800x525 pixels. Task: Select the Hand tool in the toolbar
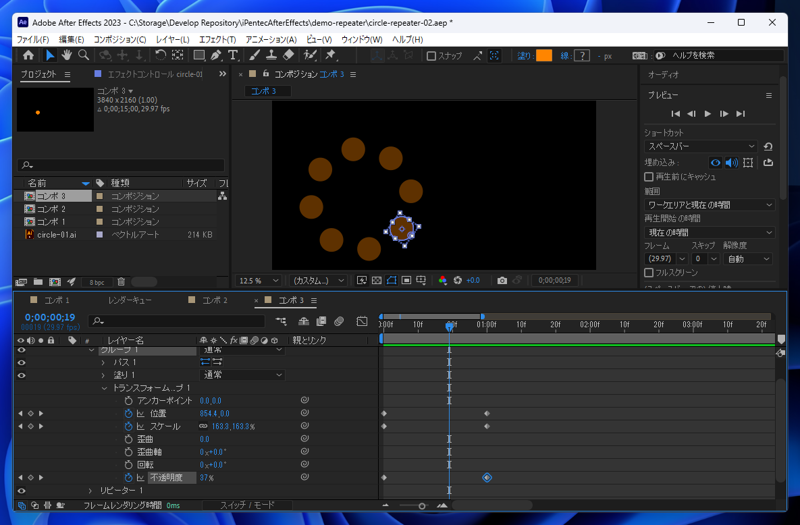pos(67,56)
